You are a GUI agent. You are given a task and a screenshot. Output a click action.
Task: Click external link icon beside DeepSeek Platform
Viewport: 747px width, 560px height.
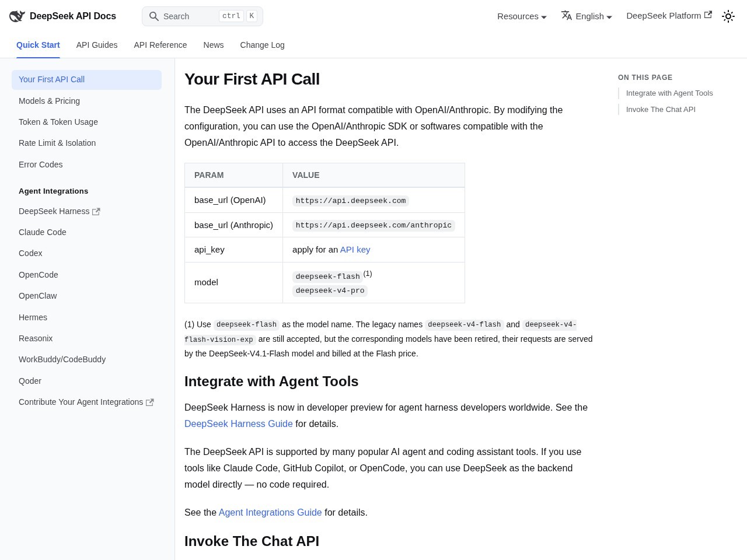click(x=708, y=15)
